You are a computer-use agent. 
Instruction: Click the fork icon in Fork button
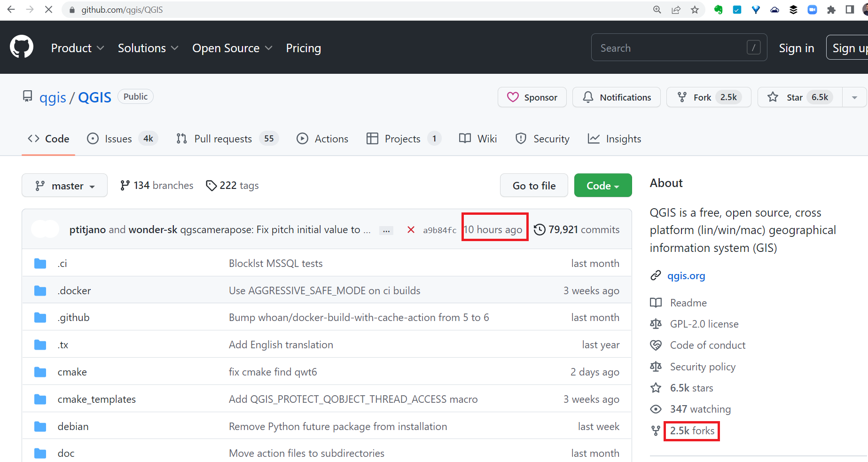point(682,97)
